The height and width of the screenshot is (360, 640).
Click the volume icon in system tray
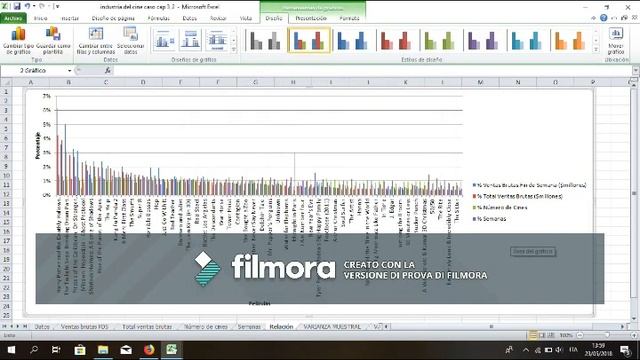[x=559, y=350]
